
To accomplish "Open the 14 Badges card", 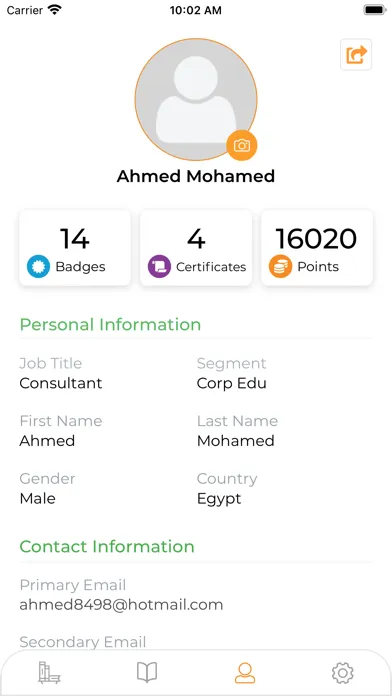I will 75,248.
